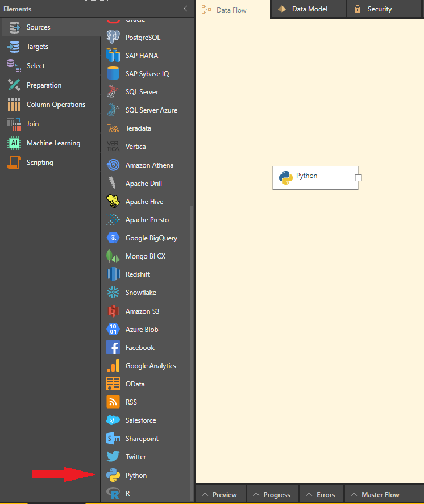The height and width of the screenshot is (504, 424).
Task: Select the Python source icon in list
Action: coord(113,476)
